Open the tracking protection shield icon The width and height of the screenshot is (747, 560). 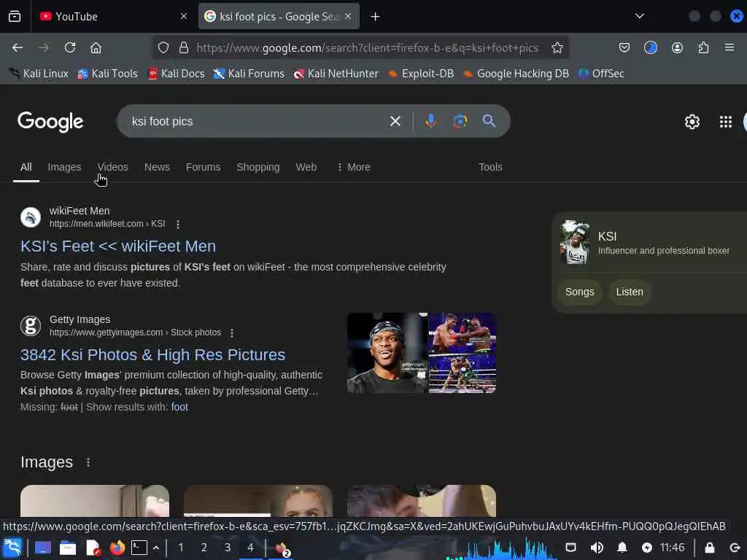(163, 47)
